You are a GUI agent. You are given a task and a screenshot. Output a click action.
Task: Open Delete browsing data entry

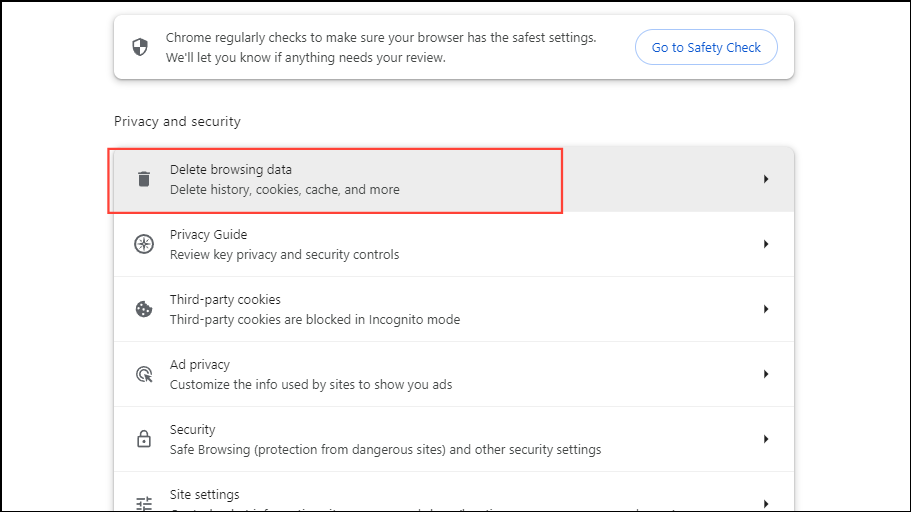[x=284, y=179]
